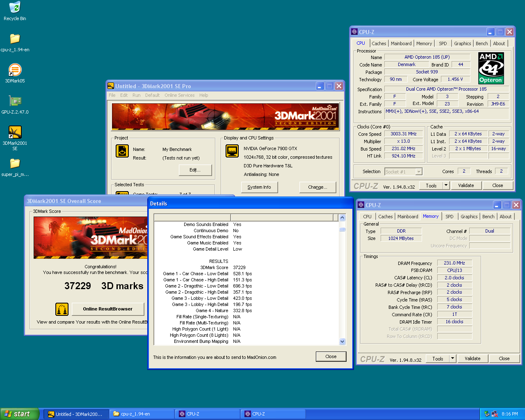Click the 3DMark Score 37229 value

[240, 267]
